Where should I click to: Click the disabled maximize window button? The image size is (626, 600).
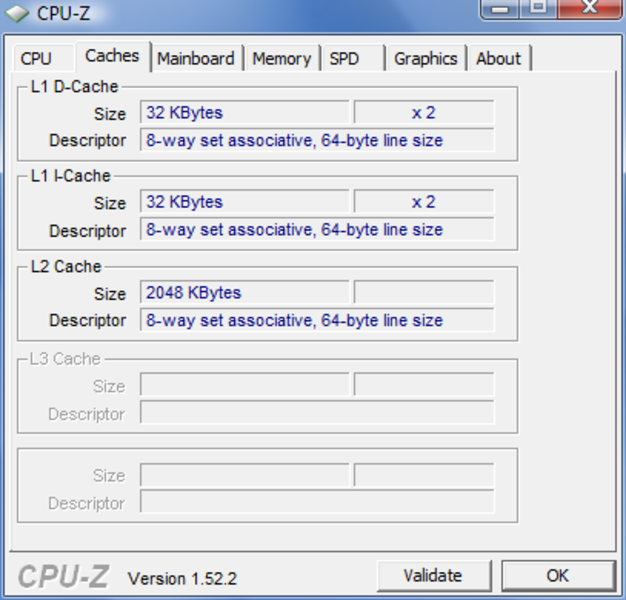click(538, 8)
